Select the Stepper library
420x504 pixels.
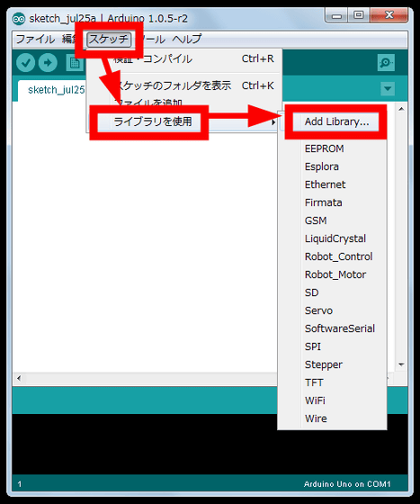(332, 364)
